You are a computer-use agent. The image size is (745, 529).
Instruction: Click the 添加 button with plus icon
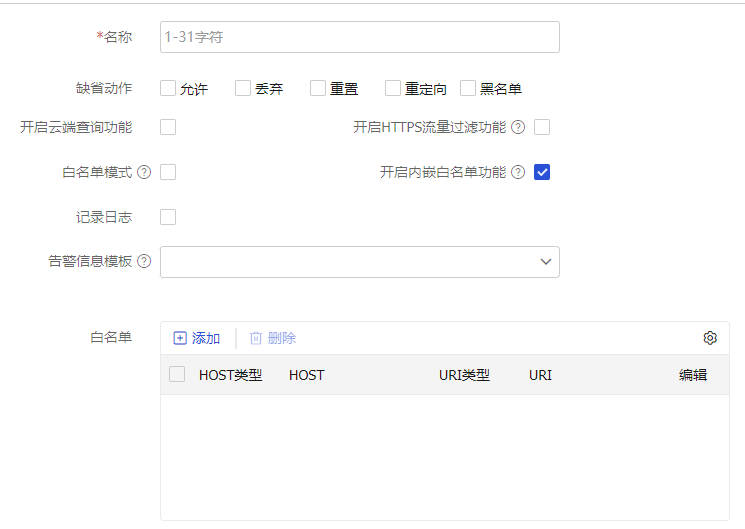tap(197, 338)
